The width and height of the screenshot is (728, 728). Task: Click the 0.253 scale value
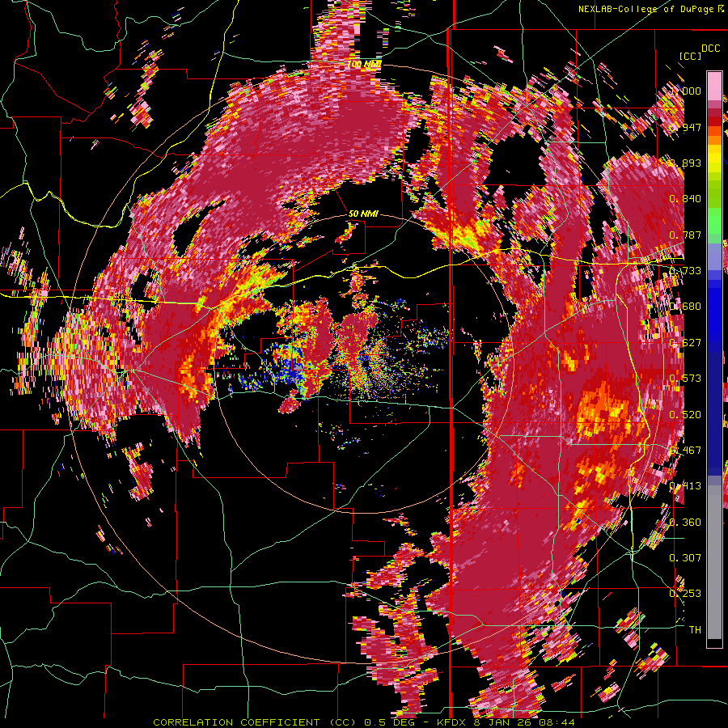(x=685, y=594)
